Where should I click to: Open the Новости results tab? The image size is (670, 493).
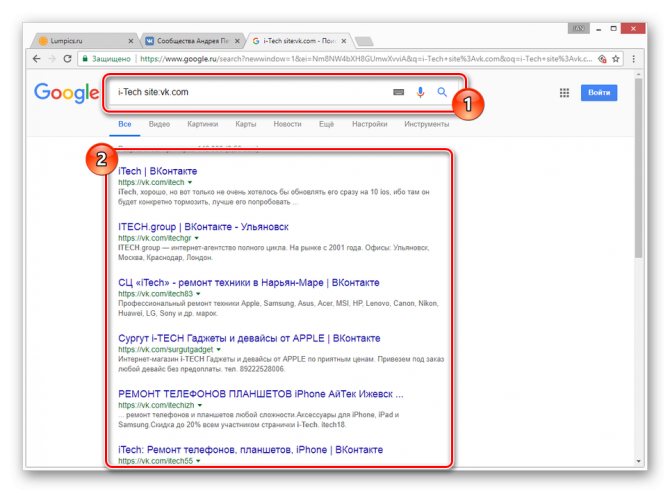click(x=287, y=124)
